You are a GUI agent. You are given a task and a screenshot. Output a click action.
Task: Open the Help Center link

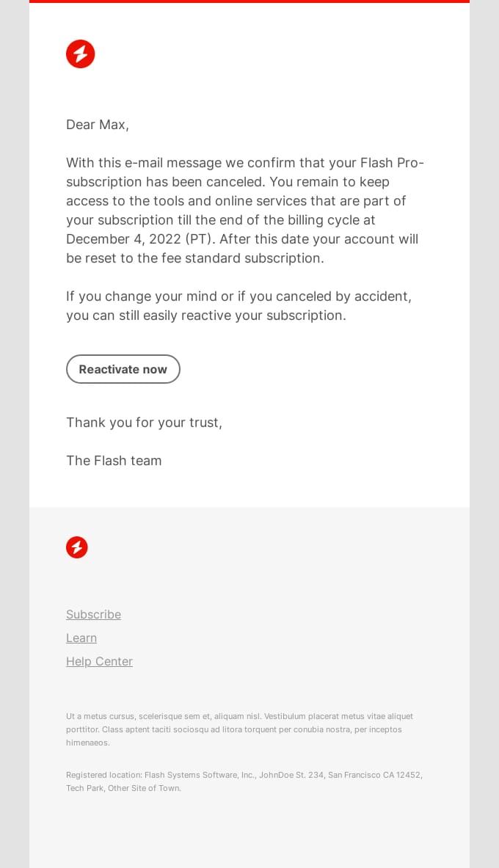click(99, 661)
